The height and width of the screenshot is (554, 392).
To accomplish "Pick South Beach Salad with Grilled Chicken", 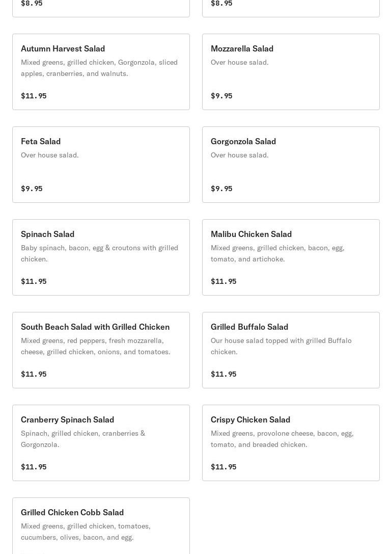I will click(101, 350).
